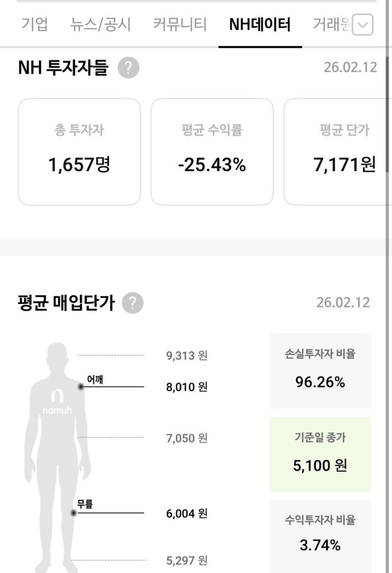Tap help icon beside NH 투자자들

click(x=129, y=68)
